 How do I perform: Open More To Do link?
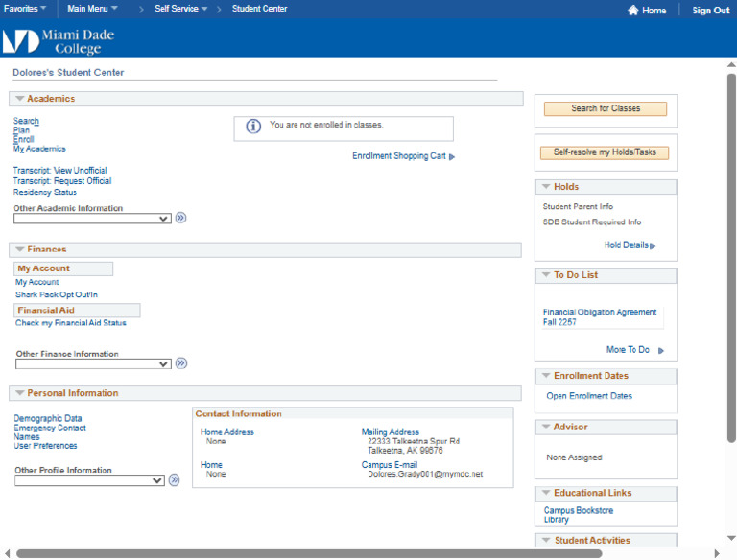(x=628, y=350)
